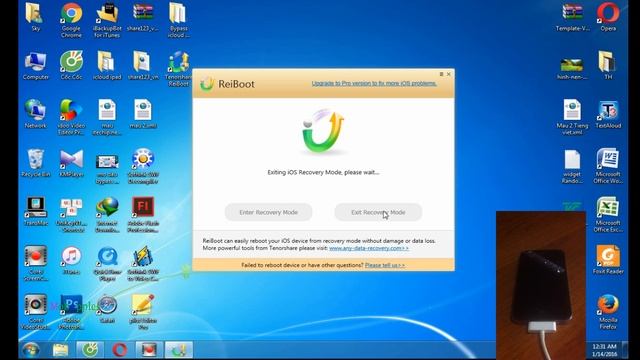Switch to ReiBoot in the taskbar
Image resolution: width=640 pixels, height=360 pixels.
[178, 350]
